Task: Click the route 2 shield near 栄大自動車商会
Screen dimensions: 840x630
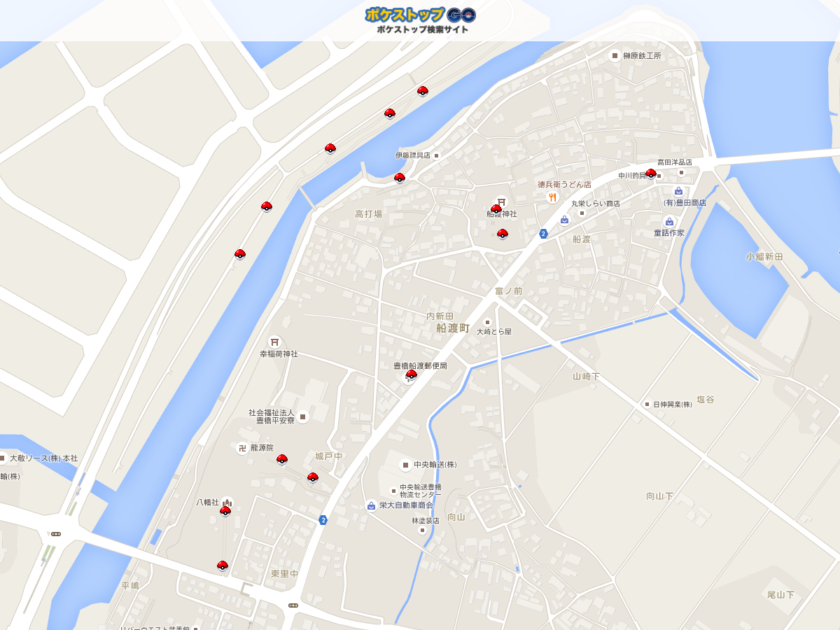Action: click(323, 520)
